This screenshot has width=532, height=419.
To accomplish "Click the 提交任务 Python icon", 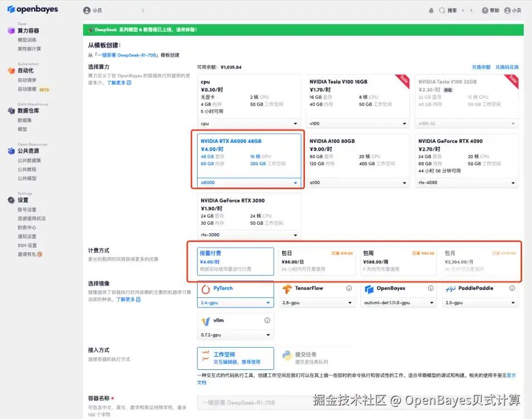I will tap(287, 355).
